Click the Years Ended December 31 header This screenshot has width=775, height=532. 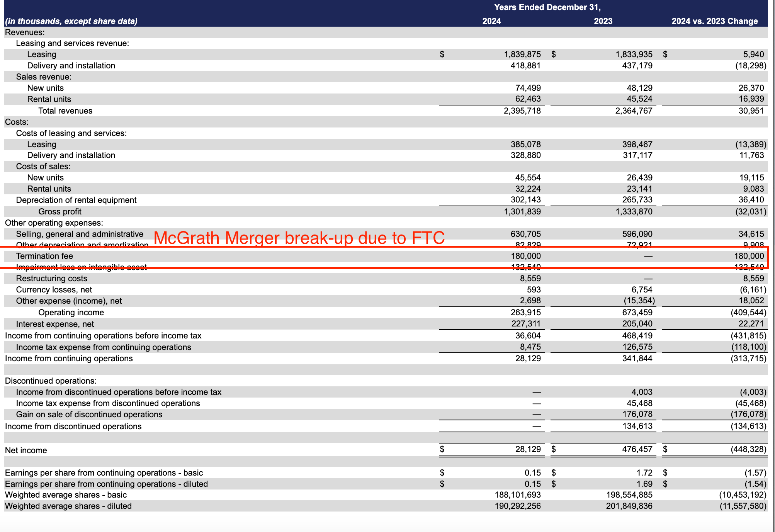(547, 7)
